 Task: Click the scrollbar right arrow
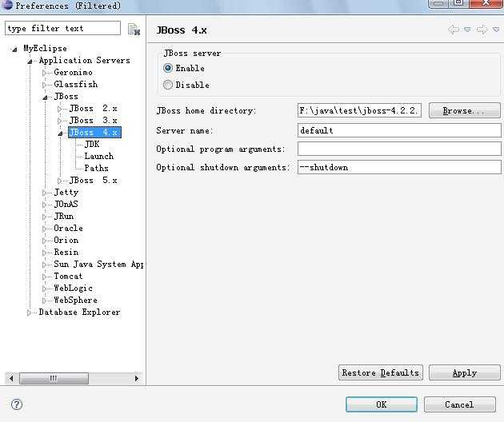click(137, 378)
